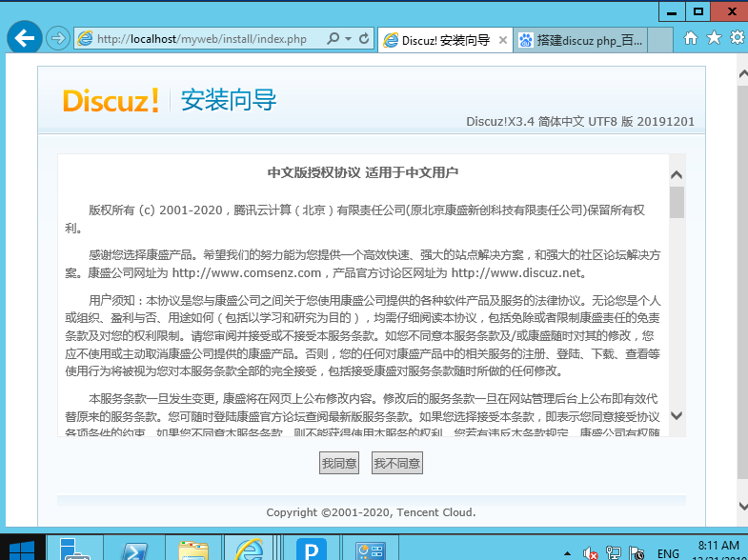748x560 pixels.
Task: Click the text http://www.discuz.net
Action: pyautogui.click(x=516, y=272)
